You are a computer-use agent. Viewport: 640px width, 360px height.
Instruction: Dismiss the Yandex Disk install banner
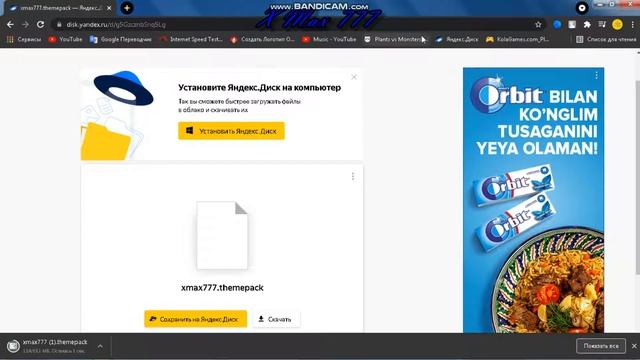point(354,77)
